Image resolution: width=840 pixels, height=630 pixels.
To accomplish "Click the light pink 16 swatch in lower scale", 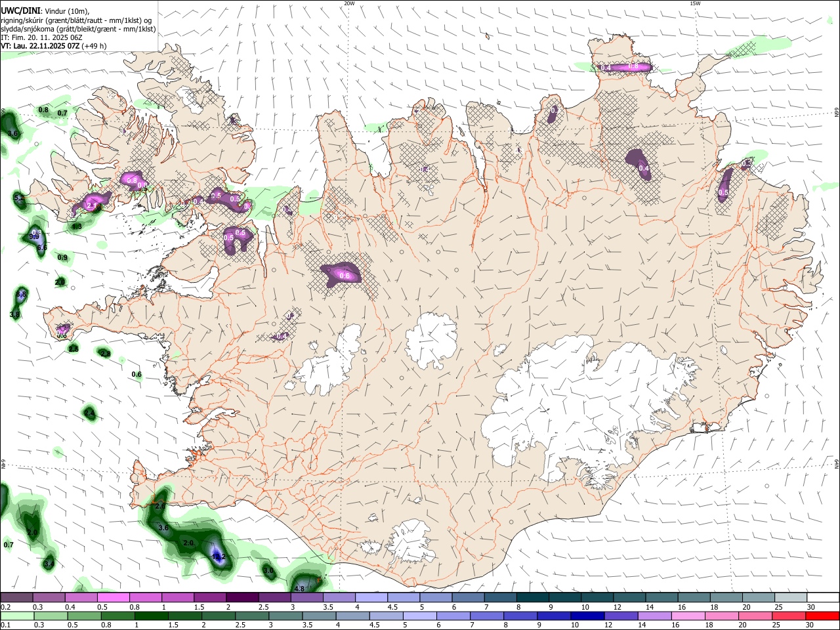I will (x=688, y=616).
